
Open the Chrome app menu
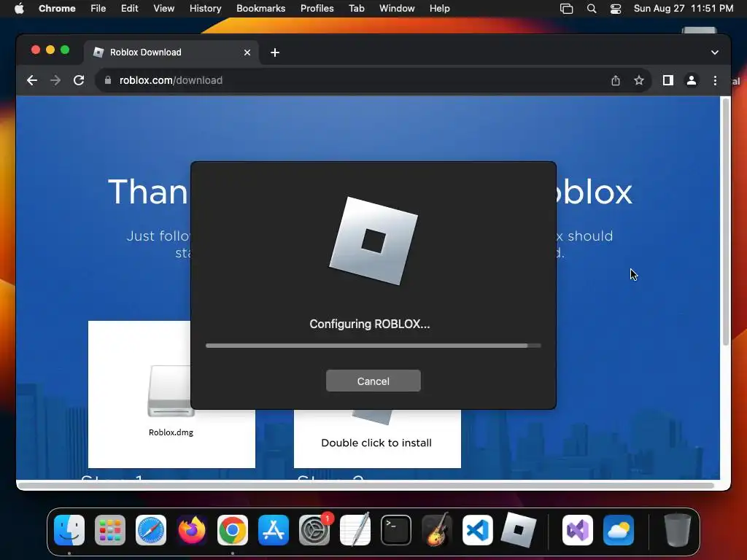(x=57, y=9)
